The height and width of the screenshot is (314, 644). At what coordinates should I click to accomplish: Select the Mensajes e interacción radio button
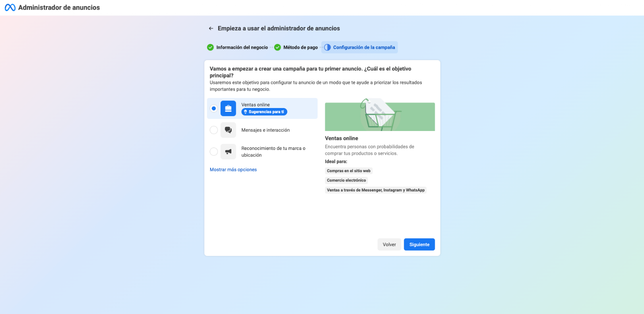click(214, 130)
